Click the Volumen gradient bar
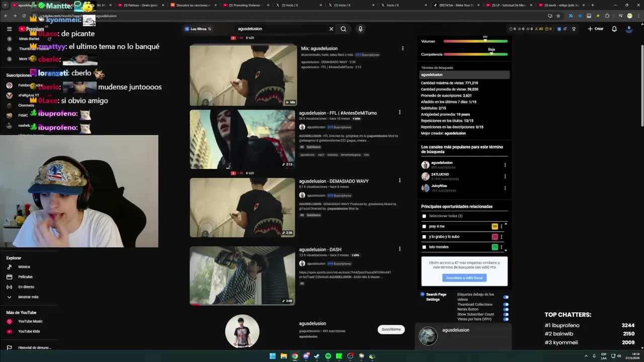This screenshot has width=644, height=362. point(475,41)
